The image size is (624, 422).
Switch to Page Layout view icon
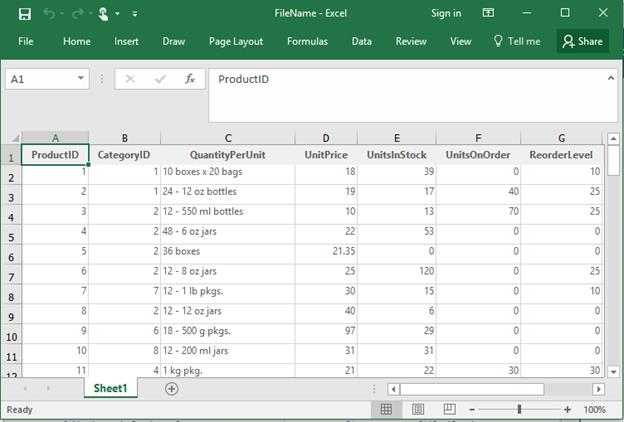click(418, 409)
